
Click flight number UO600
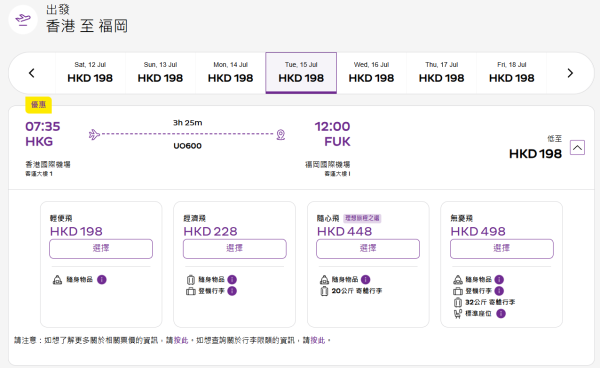tap(188, 146)
